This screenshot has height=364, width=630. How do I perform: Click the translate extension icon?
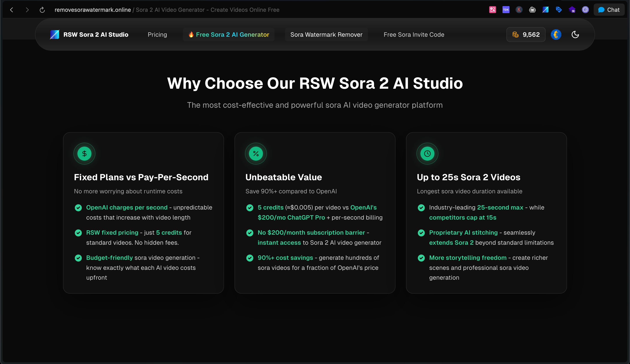pyautogui.click(x=492, y=10)
